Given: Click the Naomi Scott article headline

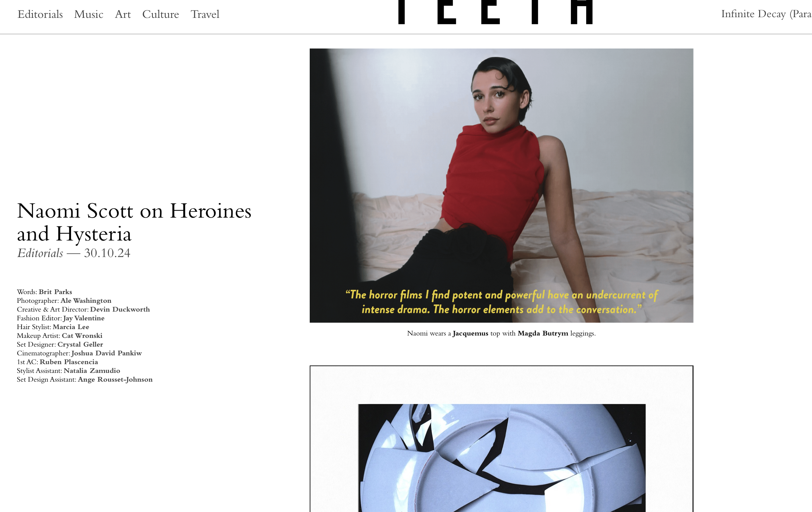Looking at the screenshot, I should [x=134, y=222].
